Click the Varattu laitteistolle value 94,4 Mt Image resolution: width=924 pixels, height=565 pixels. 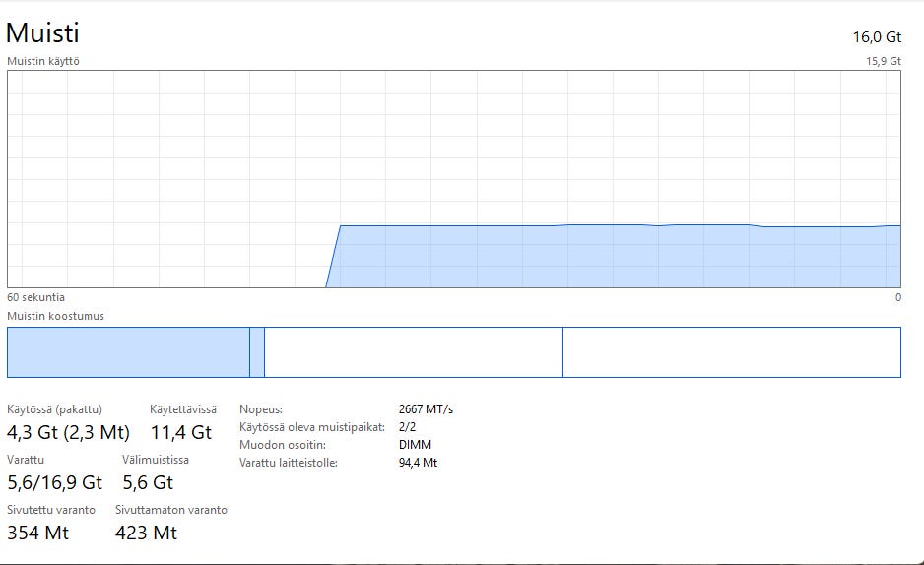pos(418,463)
